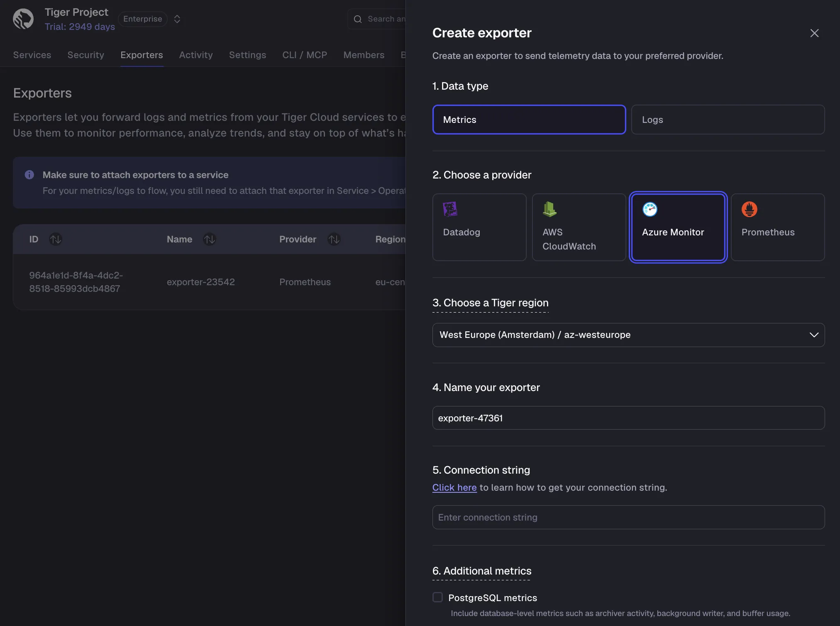The width and height of the screenshot is (840, 626).
Task: Choose the Prometheus provider card
Action: pos(778,227)
